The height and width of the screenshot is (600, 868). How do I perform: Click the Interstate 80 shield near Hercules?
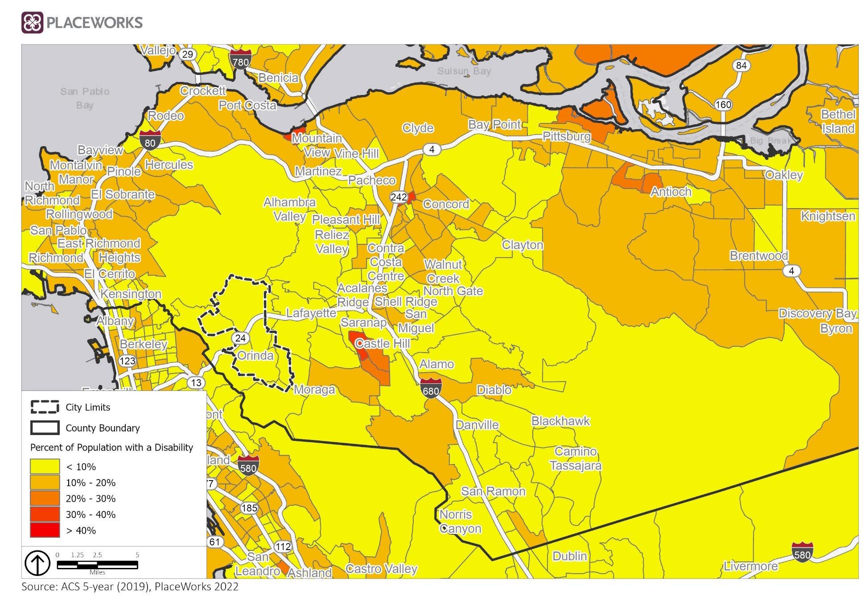click(x=150, y=140)
